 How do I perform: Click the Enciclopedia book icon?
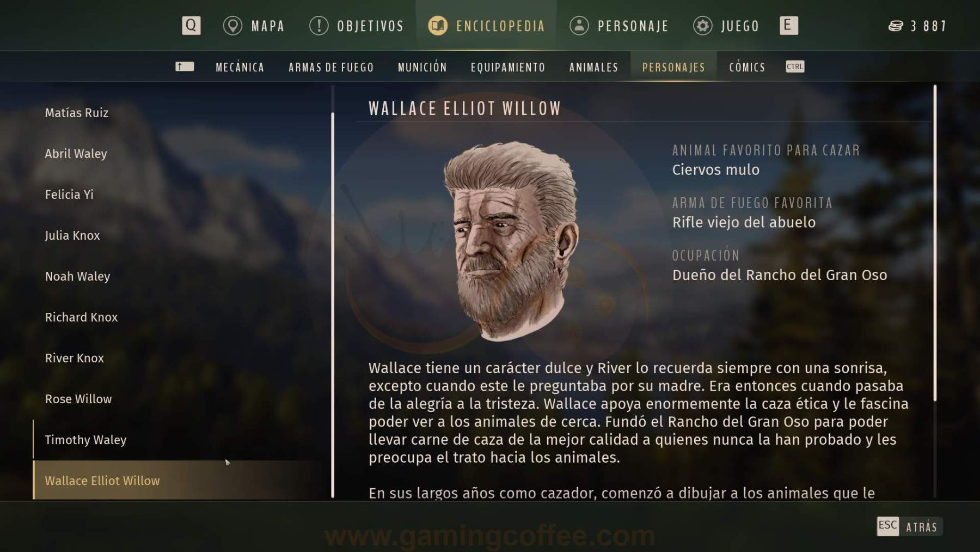tap(437, 26)
